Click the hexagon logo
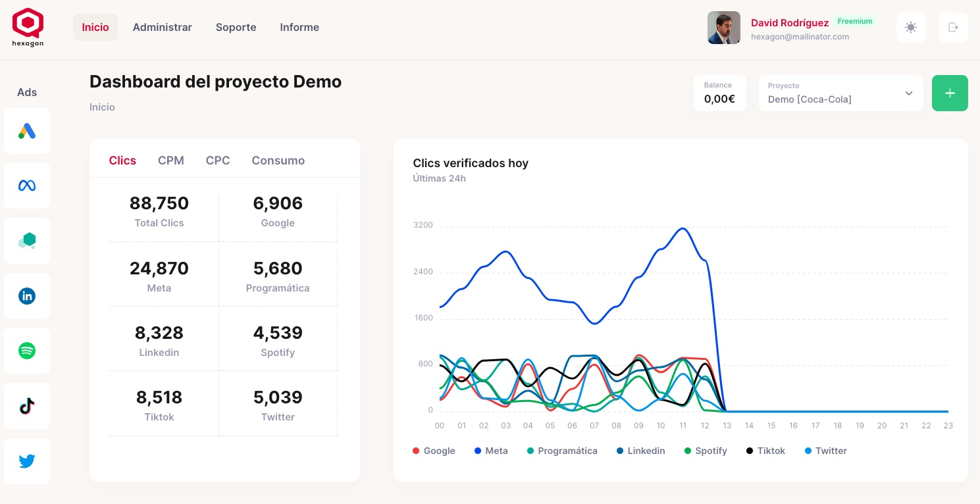980x504 pixels. pyautogui.click(x=27, y=26)
